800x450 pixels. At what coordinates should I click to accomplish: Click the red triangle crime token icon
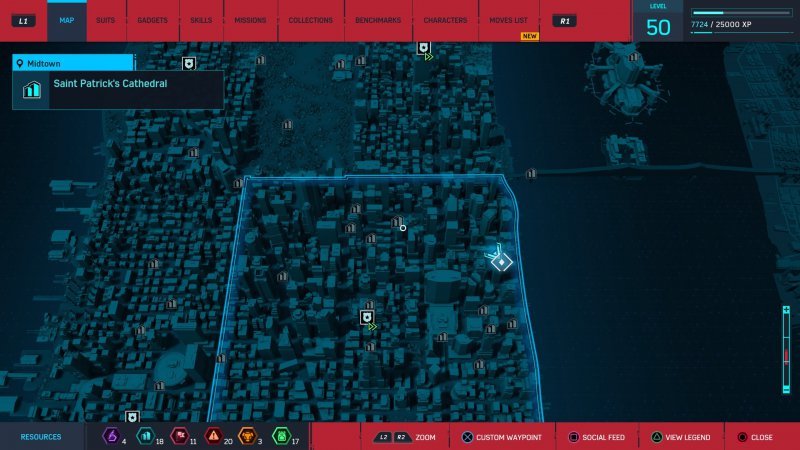[213, 436]
